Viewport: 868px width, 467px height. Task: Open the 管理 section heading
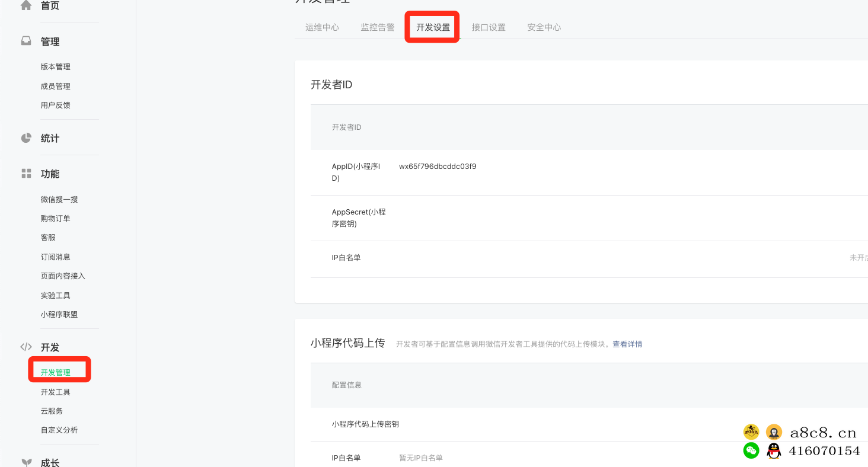pos(50,42)
